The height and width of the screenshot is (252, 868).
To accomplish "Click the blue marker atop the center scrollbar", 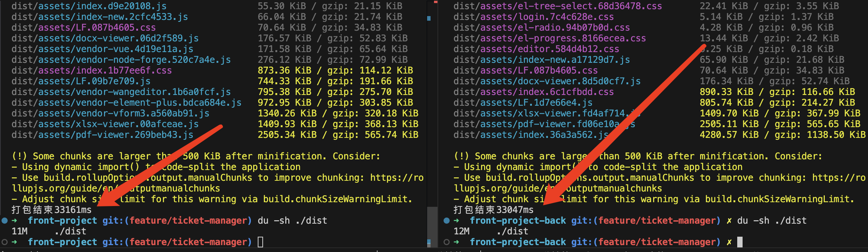I will point(429,18).
